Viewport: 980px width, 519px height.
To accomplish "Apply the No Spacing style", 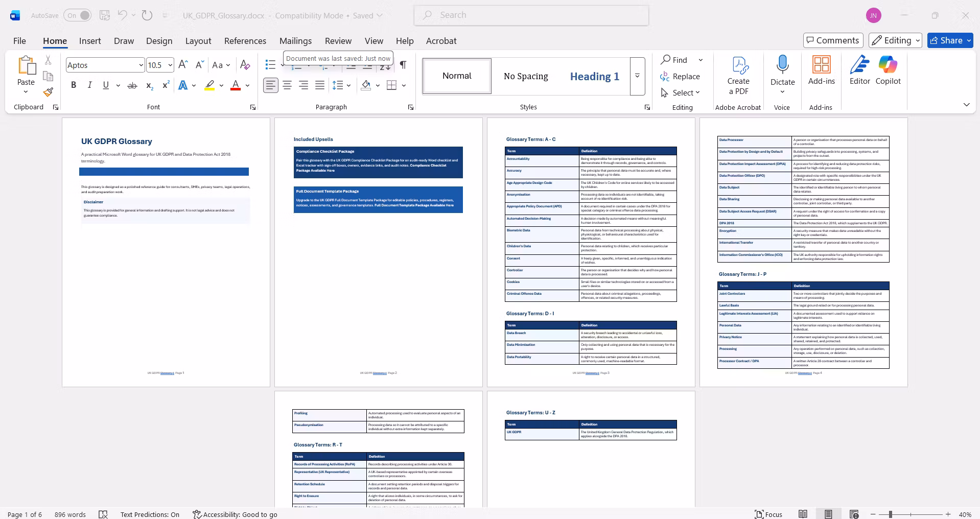I will [x=526, y=76].
